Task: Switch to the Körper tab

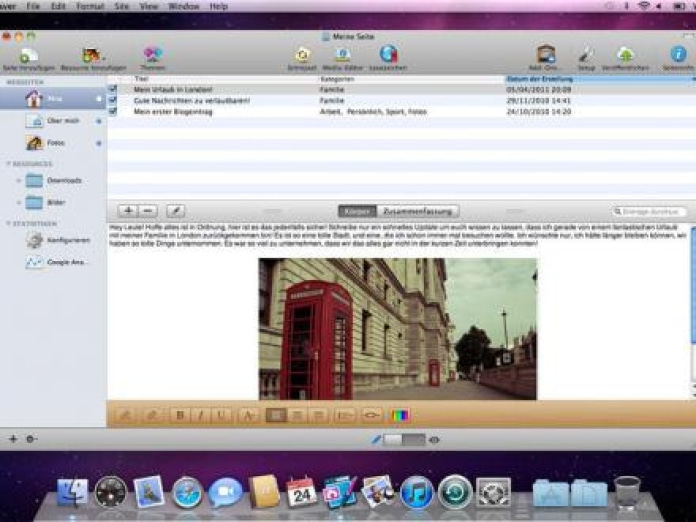Action: coord(357,211)
